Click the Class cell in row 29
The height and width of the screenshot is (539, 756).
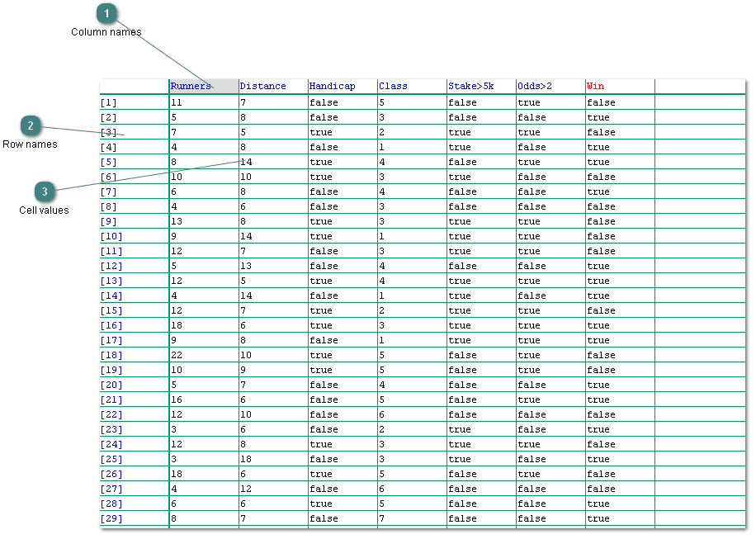pyautogui.click(x=382, y=518)
